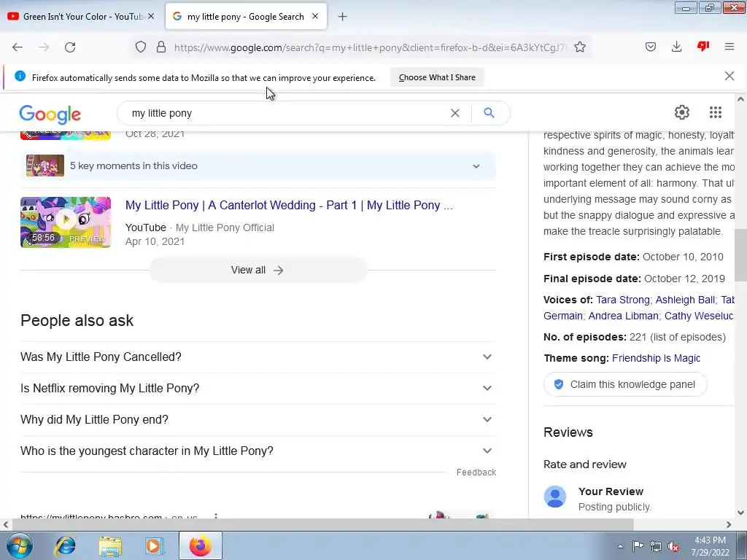Open the Downloads panel
The height and width of the screenshot is (560, 747).
click(676, 47)
